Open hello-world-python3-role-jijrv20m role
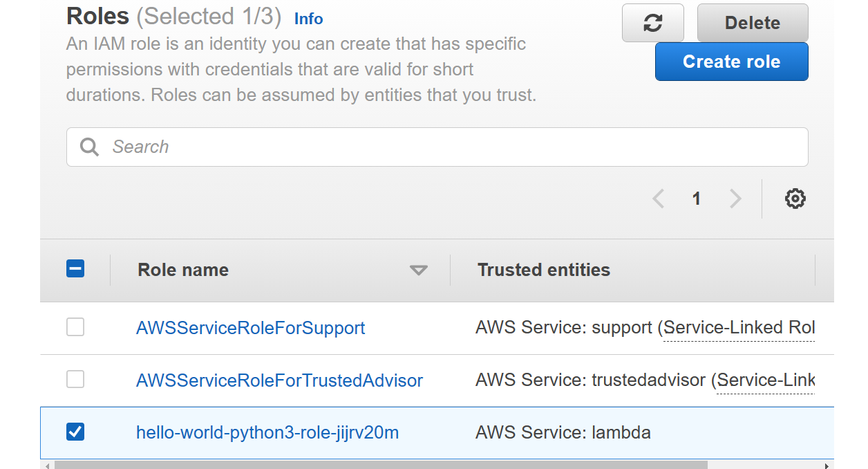This screenshot has width=868, height=469. [267, 433]
